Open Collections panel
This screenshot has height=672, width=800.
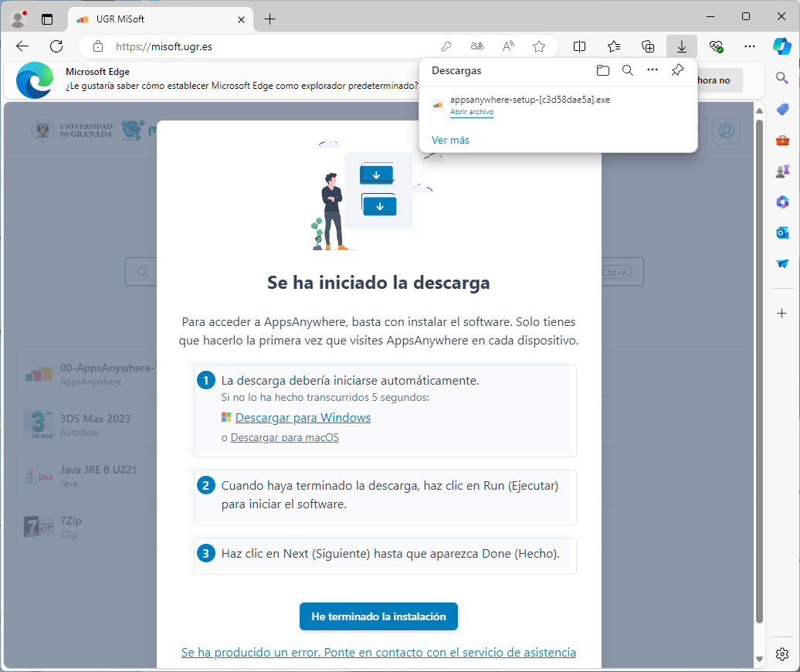point(648,46)
